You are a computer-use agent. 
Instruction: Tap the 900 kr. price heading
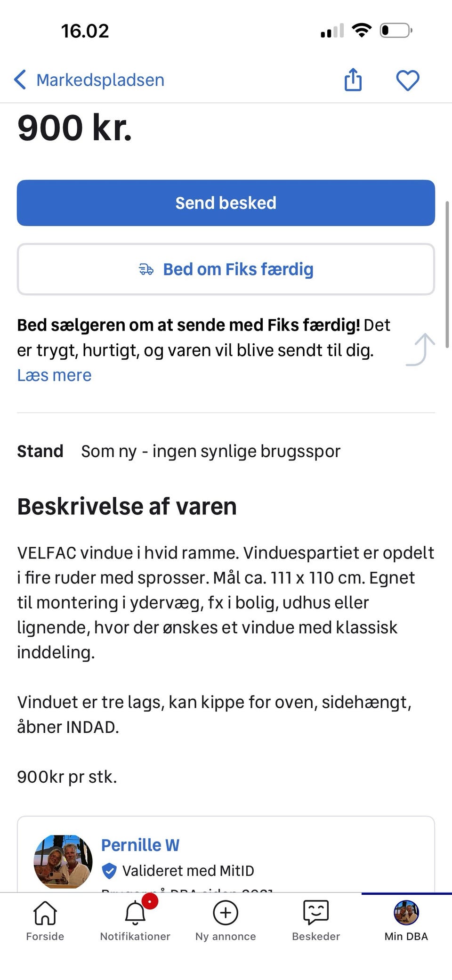(x=74, y=128)
